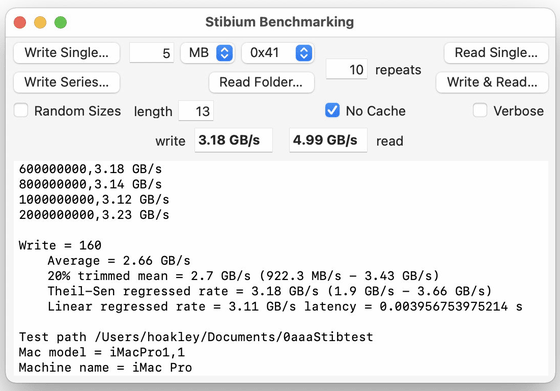Start the Write & Read... test

492,82
